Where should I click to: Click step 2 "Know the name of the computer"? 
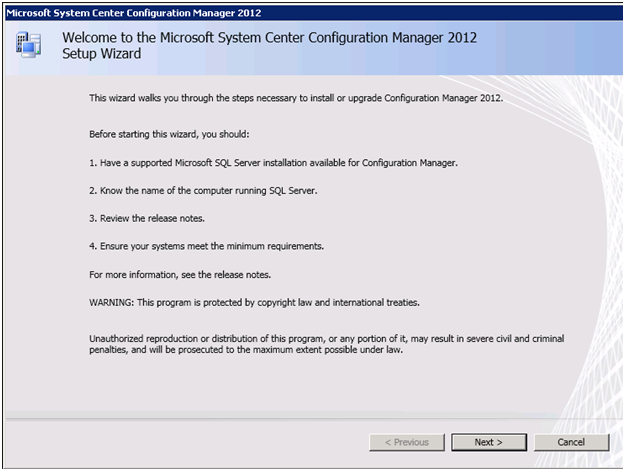coord(203,191)
